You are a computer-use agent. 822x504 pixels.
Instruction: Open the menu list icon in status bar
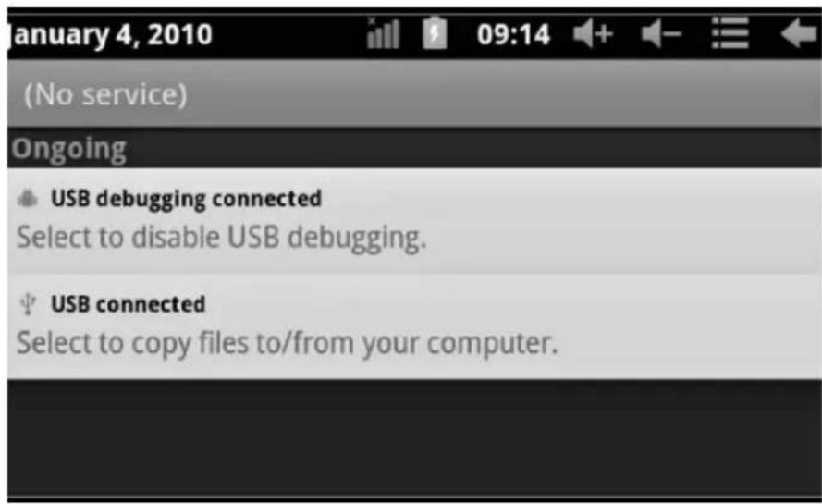pos(730,32)
